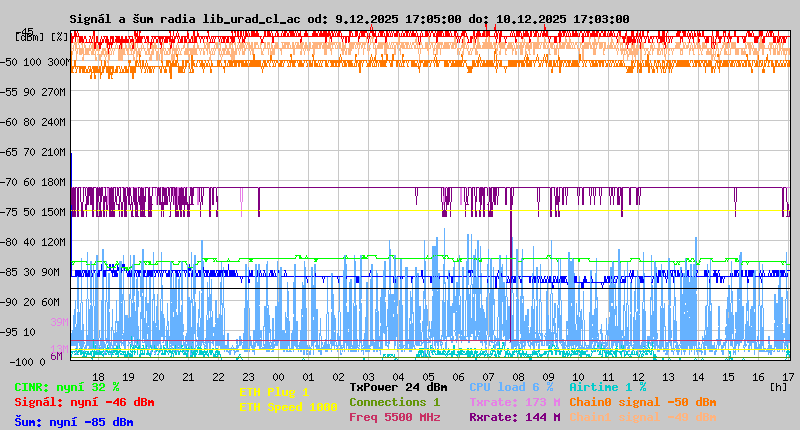
Task: Select the faded Chain1 signal legend label
Action: (x=642, y=417)
